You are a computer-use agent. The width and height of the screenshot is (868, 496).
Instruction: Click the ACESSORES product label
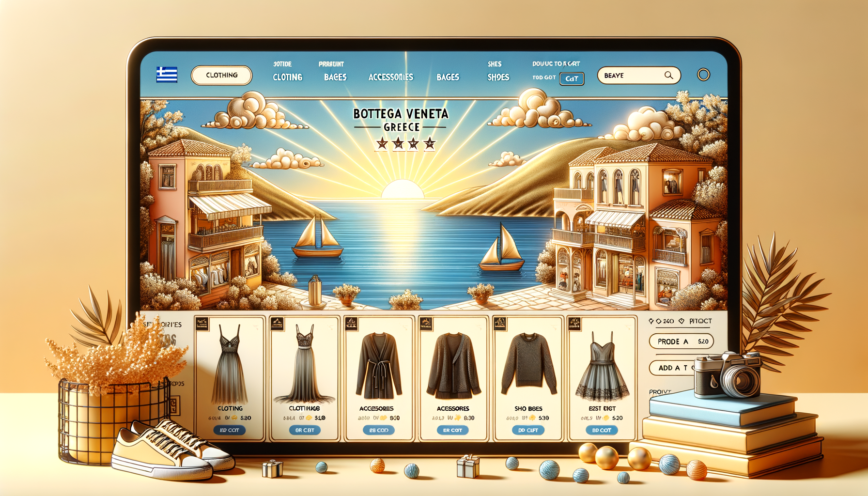click(x=453, y=408)
